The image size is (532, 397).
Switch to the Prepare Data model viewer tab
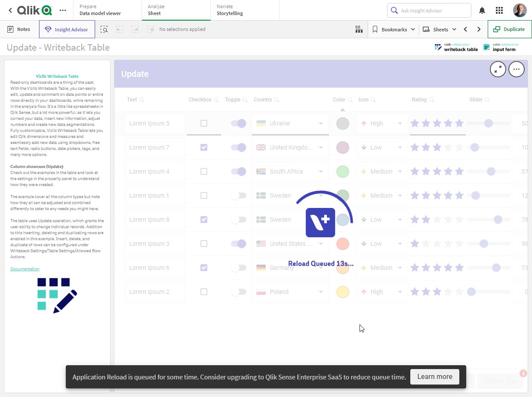click(107, 10)
